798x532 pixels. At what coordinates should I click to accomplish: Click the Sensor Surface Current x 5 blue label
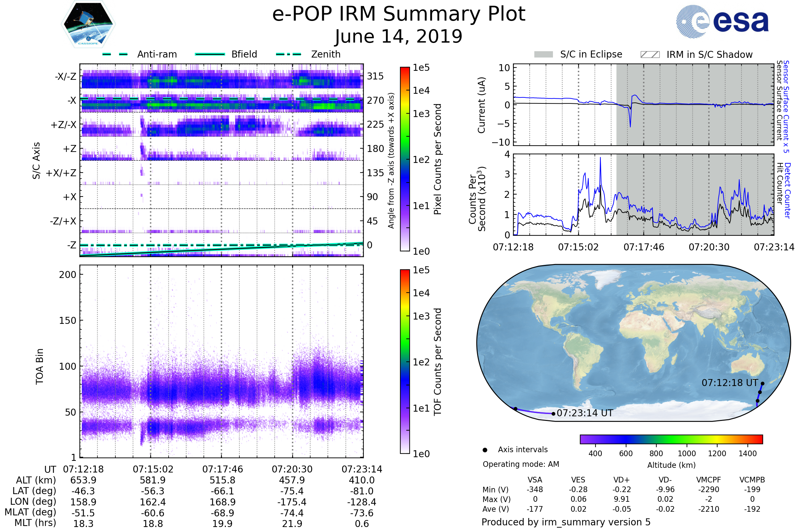(x=786, y=106)
